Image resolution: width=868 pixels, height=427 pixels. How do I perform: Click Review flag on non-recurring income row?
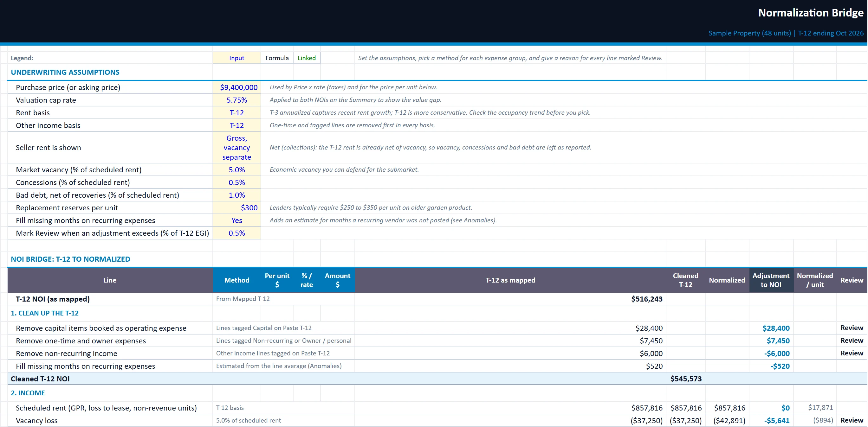[852, 353]
